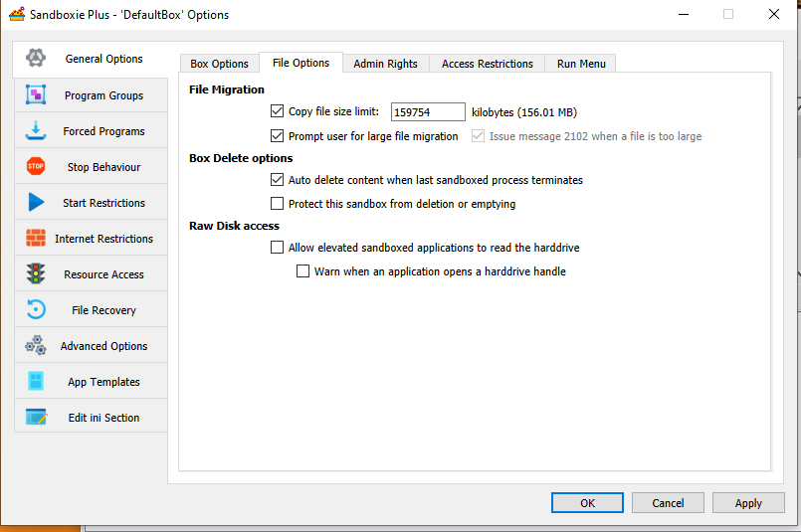This screenshot has height=532, width=801.
Task: Enable warning when application opens harddrive handle
Action: pos(302,271)
